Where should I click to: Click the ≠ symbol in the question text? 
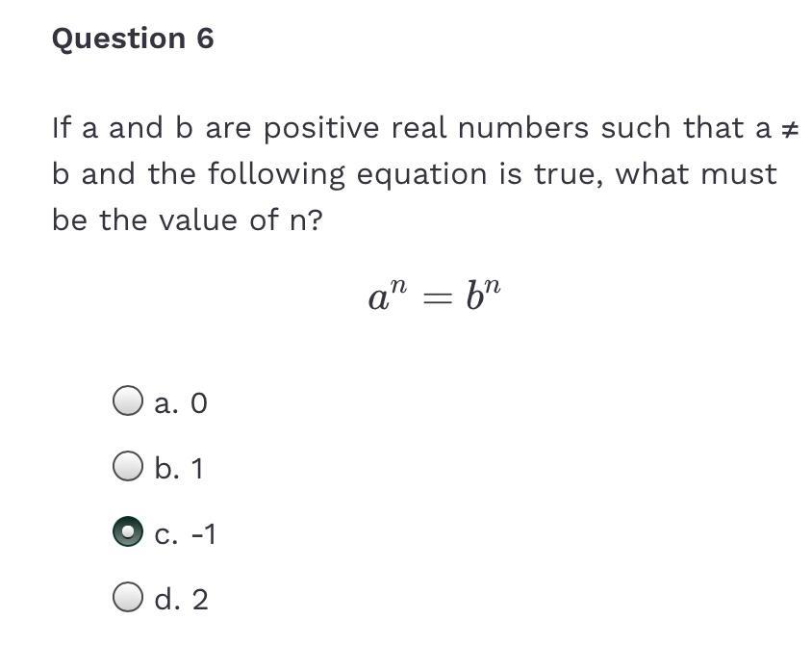[789, 128]
